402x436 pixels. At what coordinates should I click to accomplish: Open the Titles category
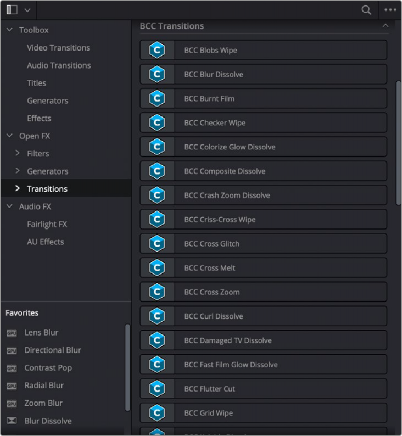click(x=36, y=83)
